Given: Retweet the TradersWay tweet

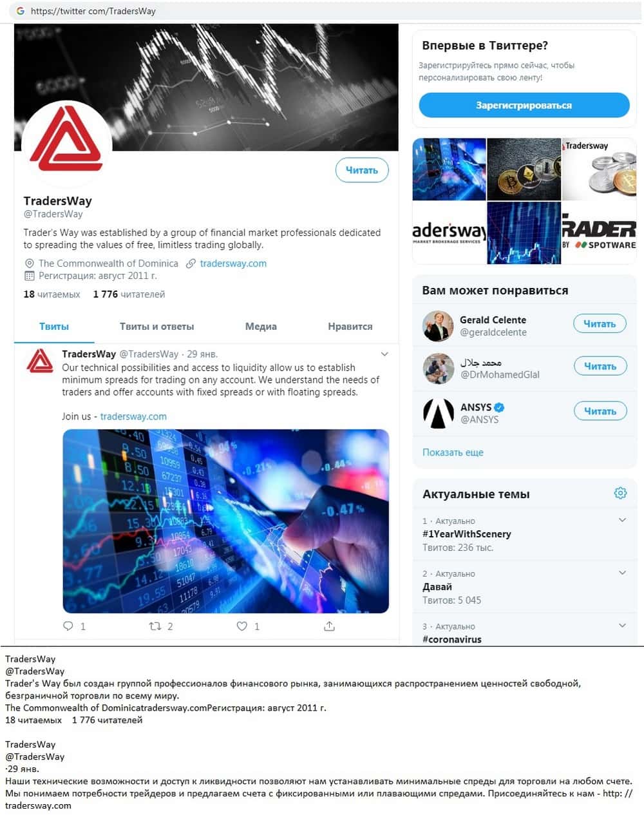Looking at the screenshot, I should click(x=155, y=626).
